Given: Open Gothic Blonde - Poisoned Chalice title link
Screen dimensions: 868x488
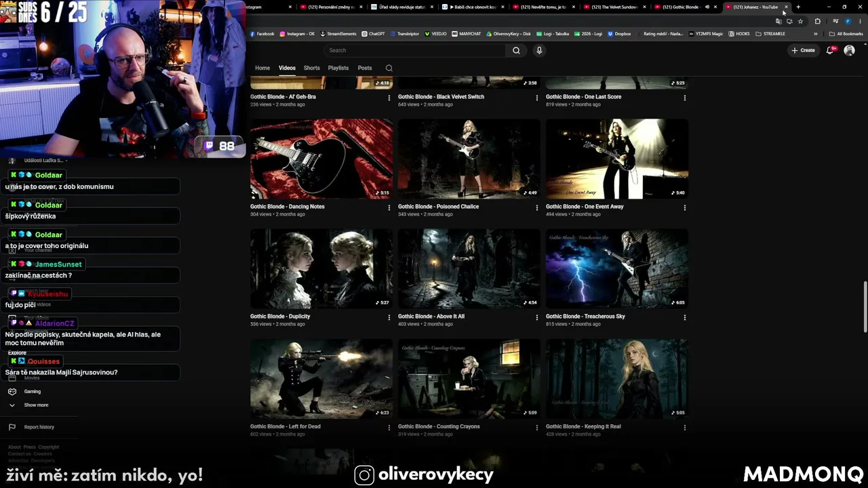Looking at the screenshot, I should click(438, 207).
